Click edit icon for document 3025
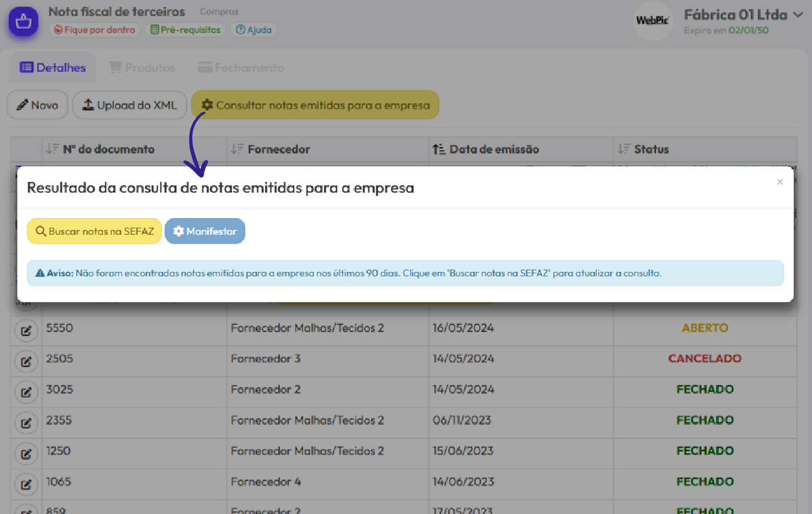Viewport: 812px width, 514px height. pos(25,391)
